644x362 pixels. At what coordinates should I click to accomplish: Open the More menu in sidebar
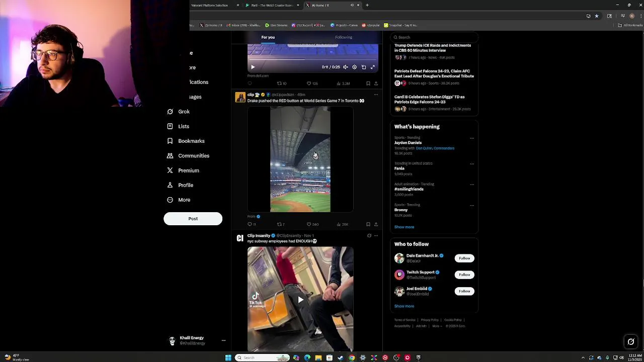[x=179, y=200]
